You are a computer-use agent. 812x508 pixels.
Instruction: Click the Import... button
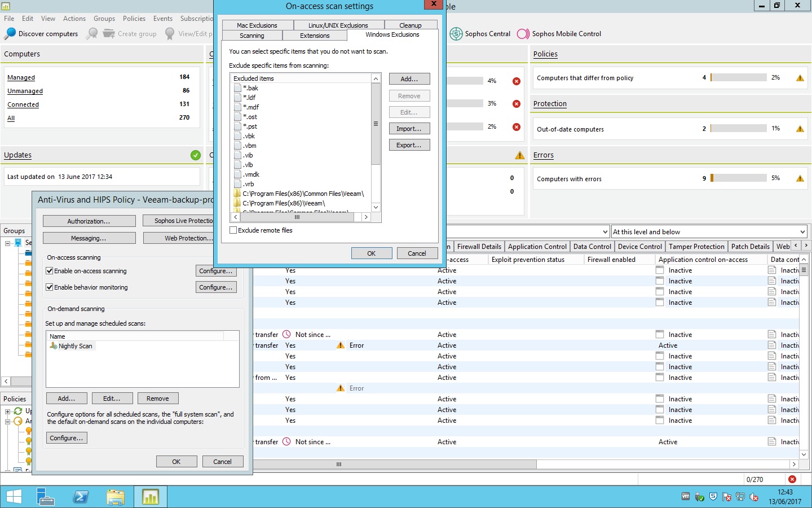coord(409,129)
